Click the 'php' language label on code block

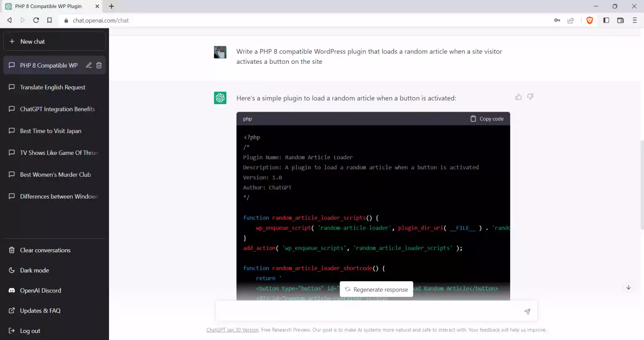[247, 119]
